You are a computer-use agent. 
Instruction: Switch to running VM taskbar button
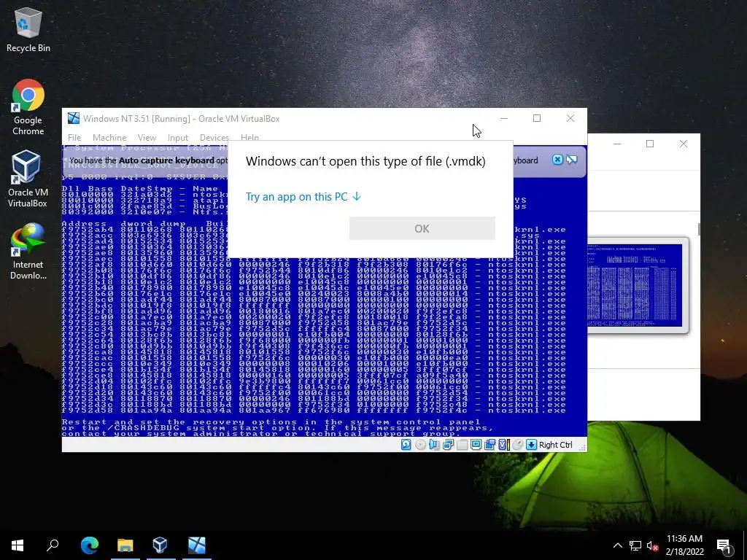197,545
